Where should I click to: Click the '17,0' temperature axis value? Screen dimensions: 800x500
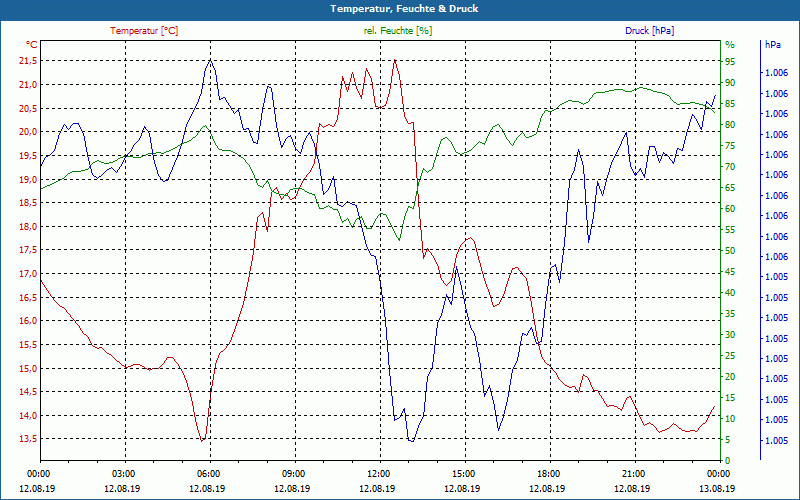tap(28, 273)
